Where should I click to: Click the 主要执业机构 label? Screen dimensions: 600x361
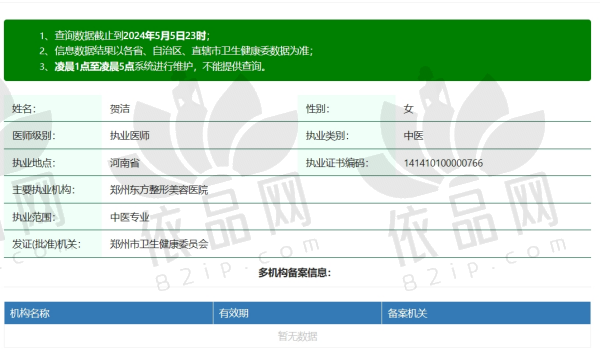coord(44,189)
